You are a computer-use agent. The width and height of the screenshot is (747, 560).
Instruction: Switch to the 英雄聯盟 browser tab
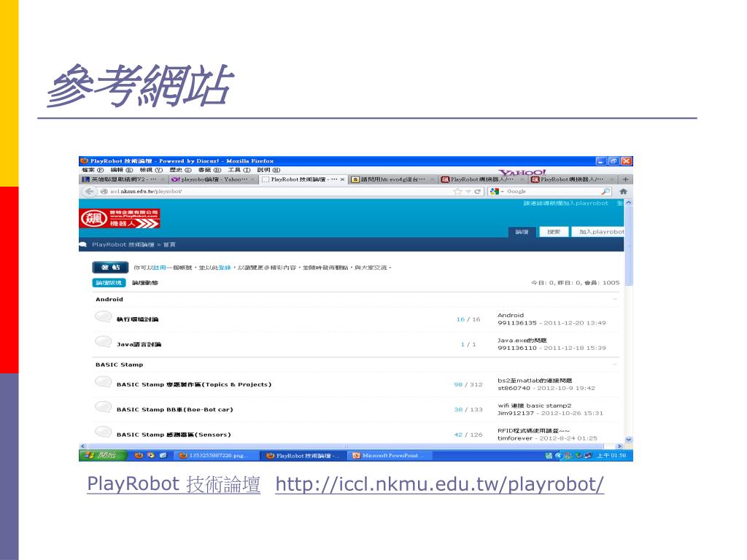[x=123, y=179]
